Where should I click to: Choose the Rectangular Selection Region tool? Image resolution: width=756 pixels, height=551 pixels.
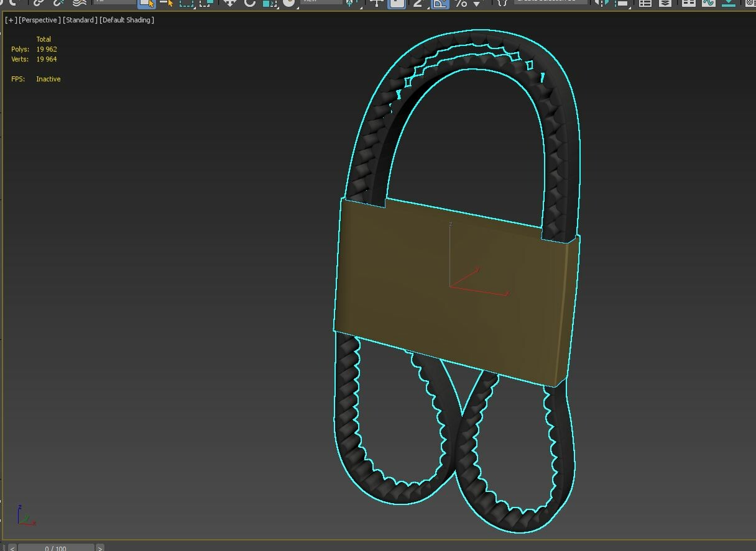[187, 3]
